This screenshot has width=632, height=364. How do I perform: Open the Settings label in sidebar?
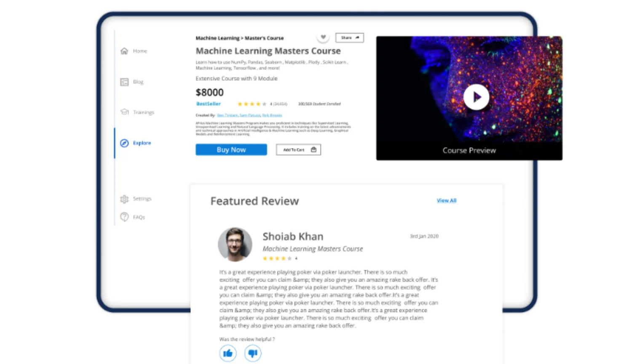point(142,199)
